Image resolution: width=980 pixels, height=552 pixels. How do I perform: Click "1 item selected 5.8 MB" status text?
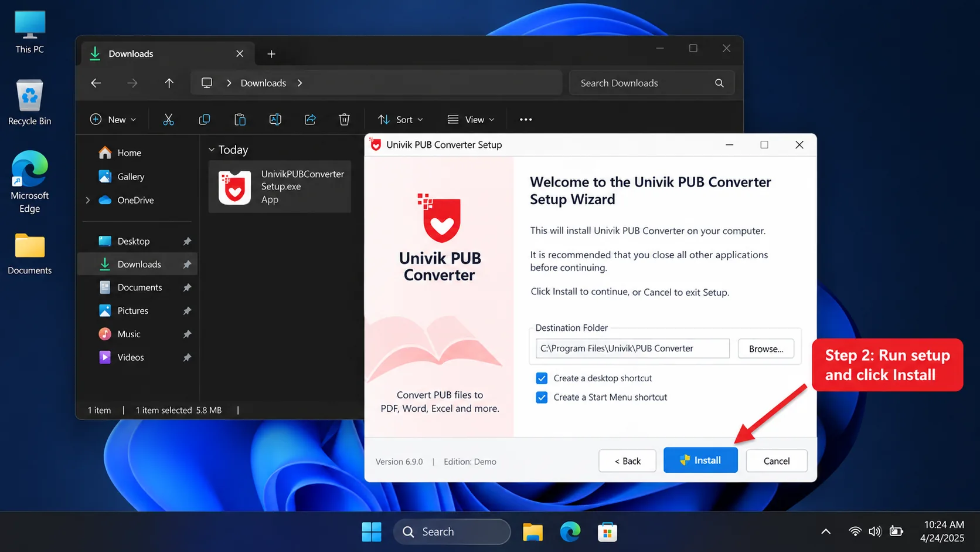[179, 411]
